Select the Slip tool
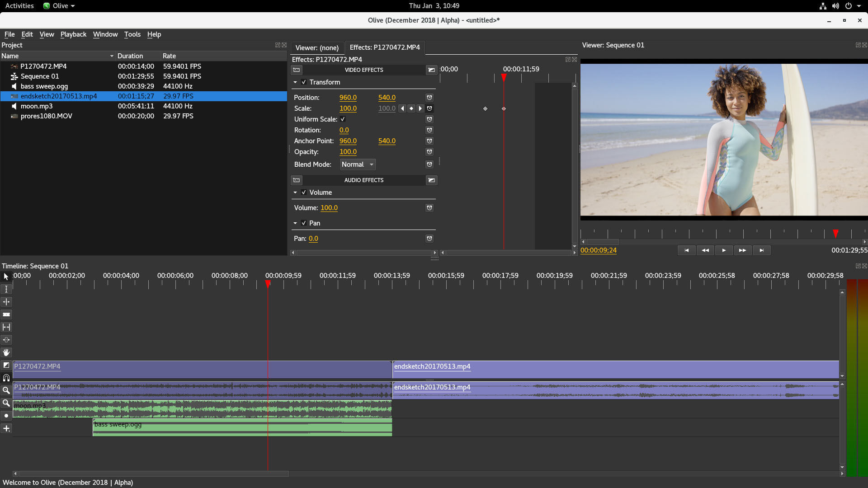Viewport: 868px width, 488px height. pos(6,327)
